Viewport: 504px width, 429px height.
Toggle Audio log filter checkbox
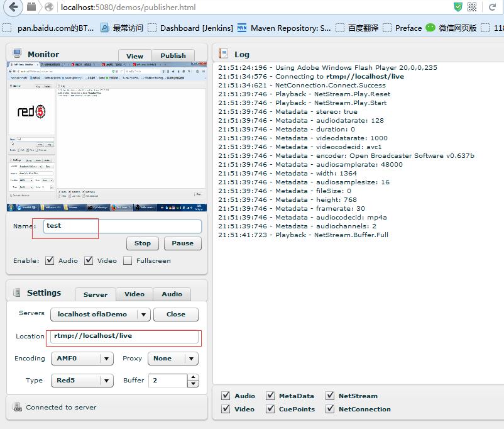coord(226,396)
